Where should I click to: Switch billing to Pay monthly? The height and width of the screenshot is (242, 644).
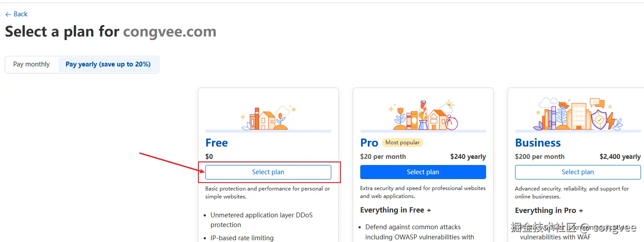tap(32, 64)
